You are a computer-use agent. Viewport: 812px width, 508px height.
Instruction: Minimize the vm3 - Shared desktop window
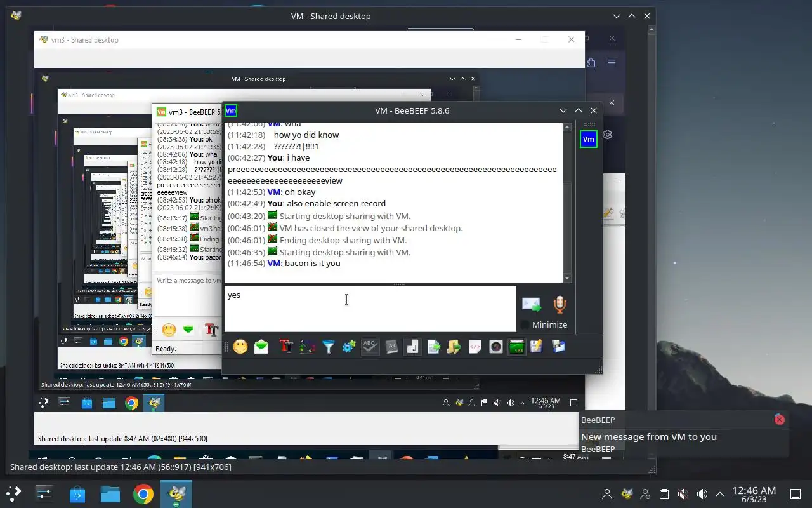(x=519, y=39)
